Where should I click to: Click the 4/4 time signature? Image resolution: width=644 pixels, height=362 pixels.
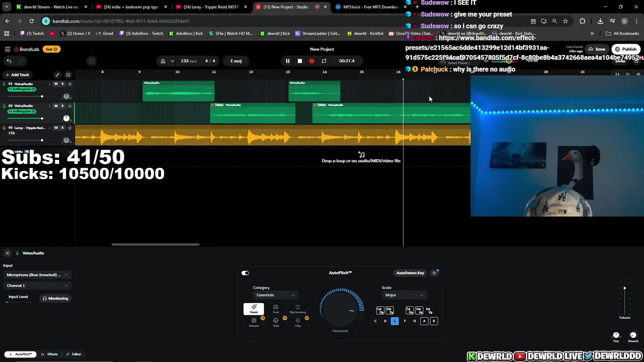click(210, 61)
